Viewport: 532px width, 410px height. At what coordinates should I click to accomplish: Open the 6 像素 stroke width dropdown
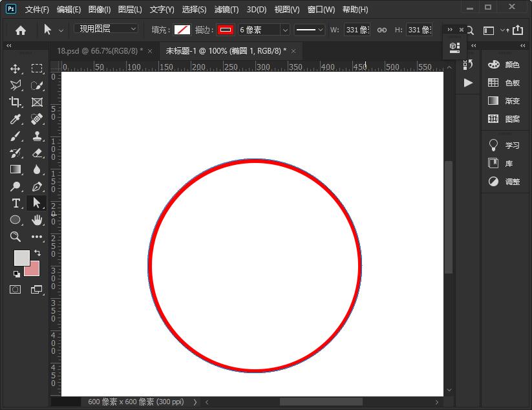tap(264, 30)
